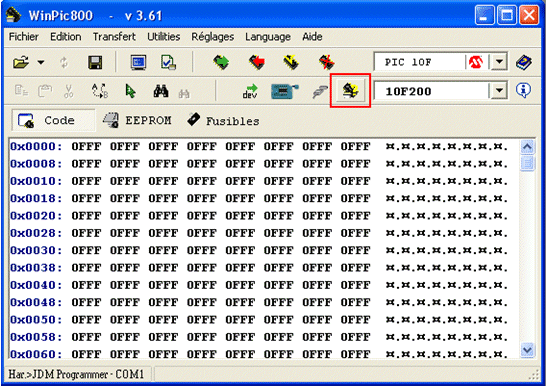Open the blue help book icon
The image size is (546, 387).
pos(524,63)
